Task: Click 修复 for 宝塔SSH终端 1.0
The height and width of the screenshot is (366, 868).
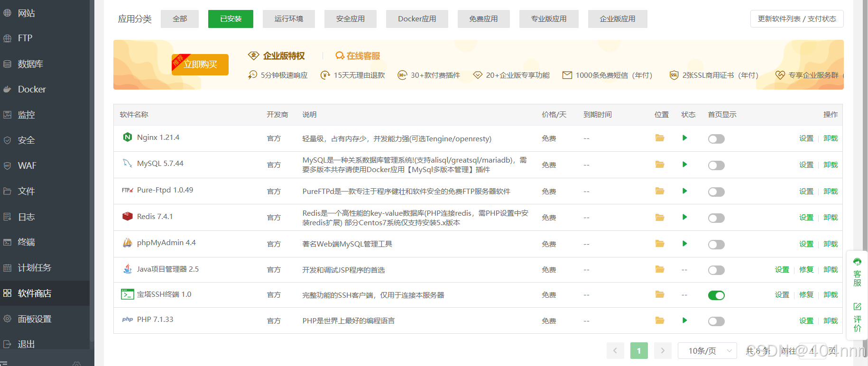Action: coord(806,295)
